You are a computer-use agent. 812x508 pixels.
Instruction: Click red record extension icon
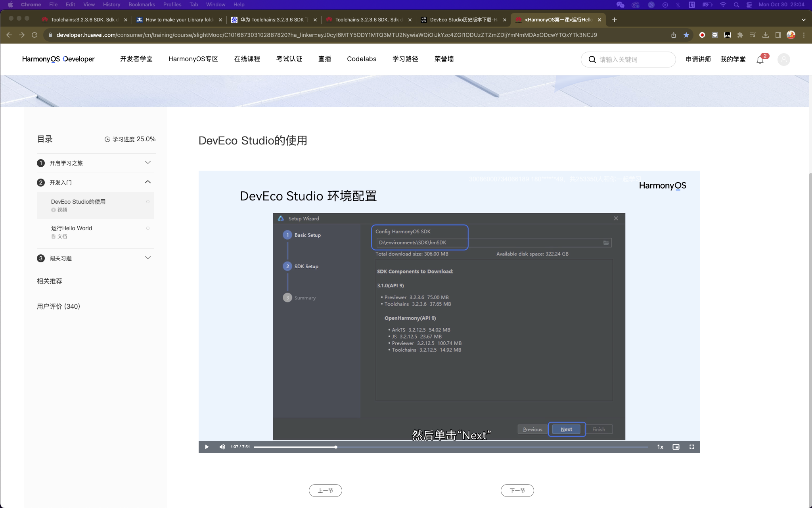coord(702,35)
